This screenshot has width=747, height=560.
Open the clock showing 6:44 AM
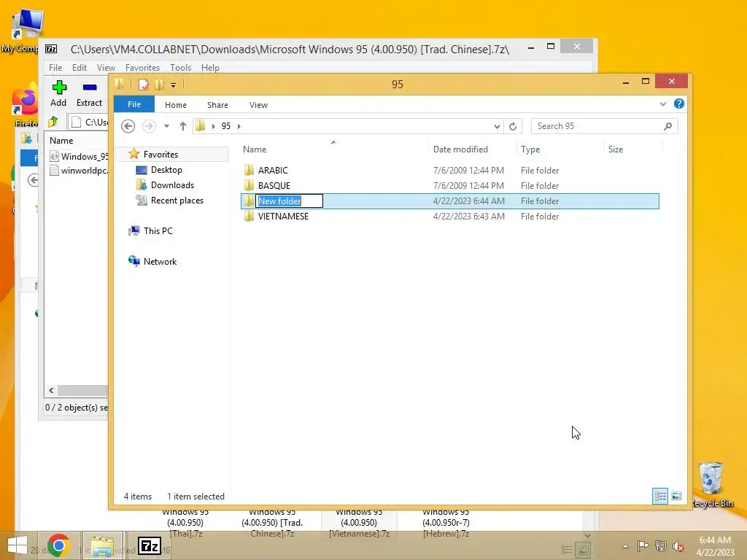(715, 545)
